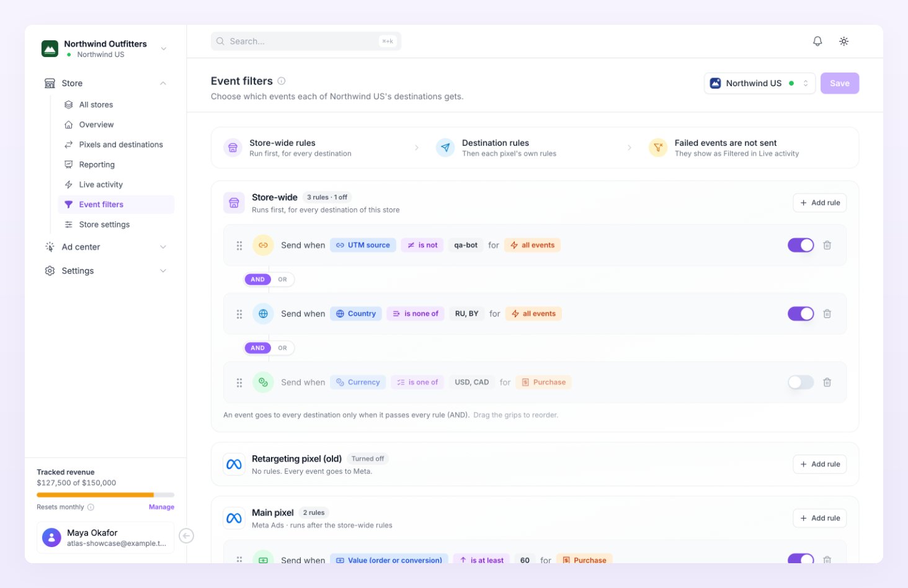908x588 pixels.
Task: Turn off the Value at least 60 rule
Action: click(x=801, y=559)
